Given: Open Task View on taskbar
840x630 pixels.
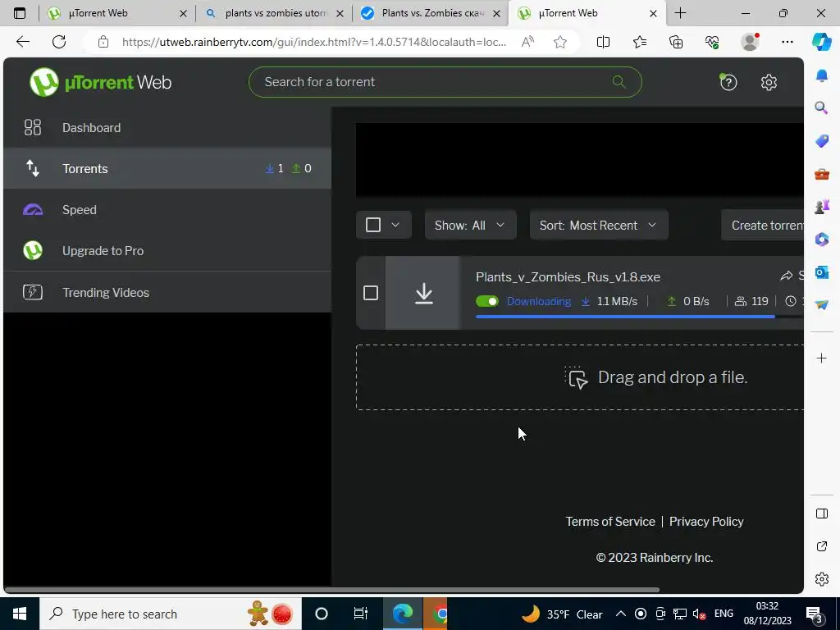Looking at the screenshot, I should (x=361, y=614).
